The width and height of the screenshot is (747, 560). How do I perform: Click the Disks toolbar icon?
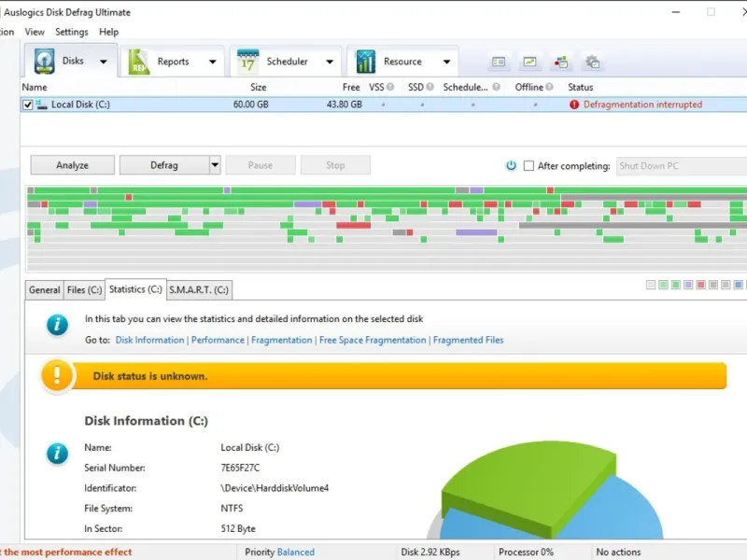pyautogui.click(x=44, y=61)
